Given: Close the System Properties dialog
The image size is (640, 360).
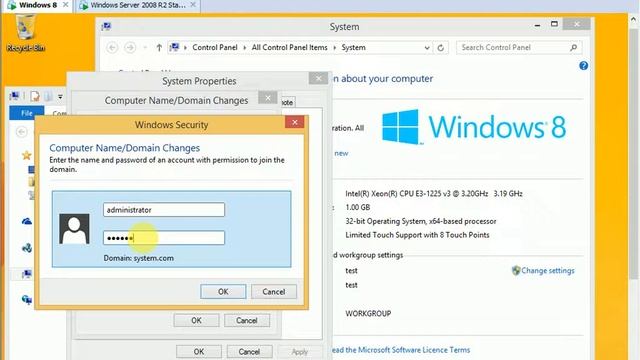Looking at the screenshot, I should click(318, 78).
